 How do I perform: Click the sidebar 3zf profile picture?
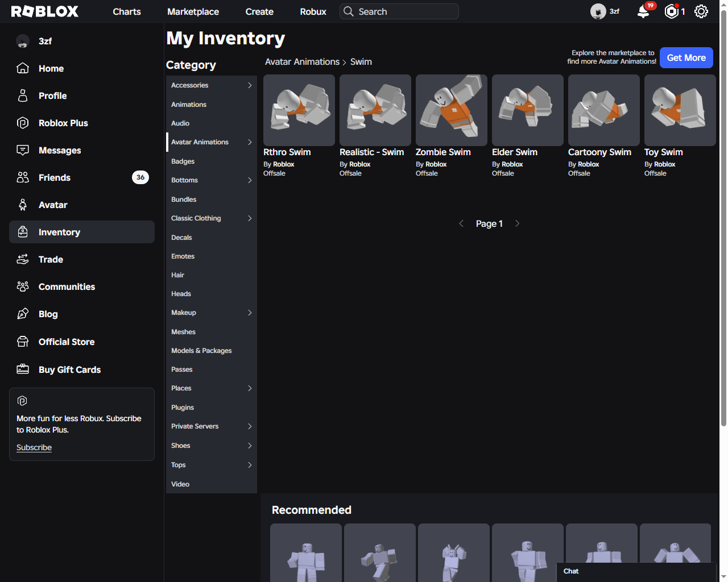(23, 41)
